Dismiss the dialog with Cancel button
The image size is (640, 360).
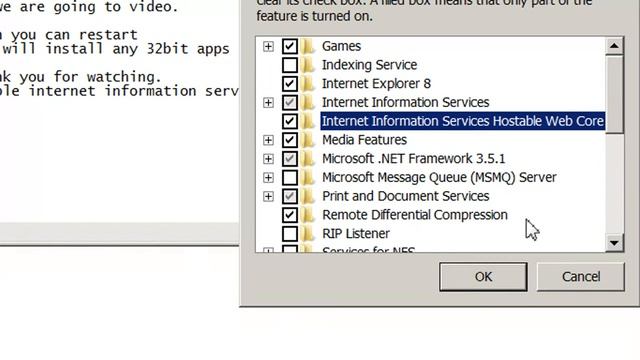[x=581, y=277]
